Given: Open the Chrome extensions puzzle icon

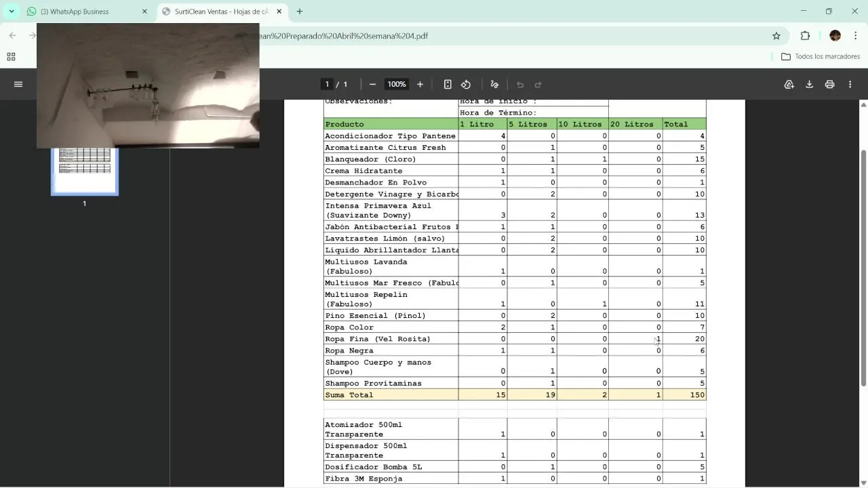Looking at the screenshot, I should click(805, 36).
